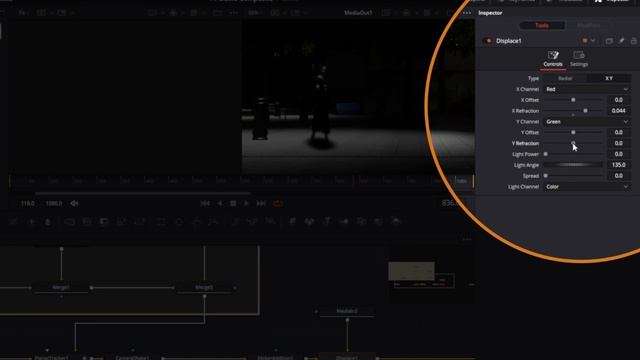Go to first frame in transport controls
This screenshot has width=640, height=360.
(205, 203)
